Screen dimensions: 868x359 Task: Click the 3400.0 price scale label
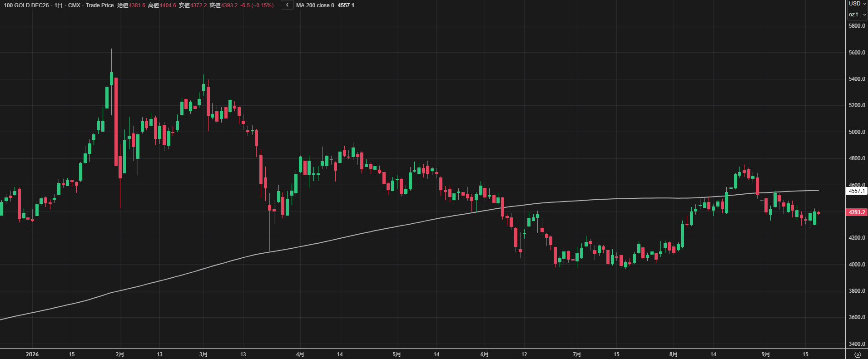(x=857, y=344)
